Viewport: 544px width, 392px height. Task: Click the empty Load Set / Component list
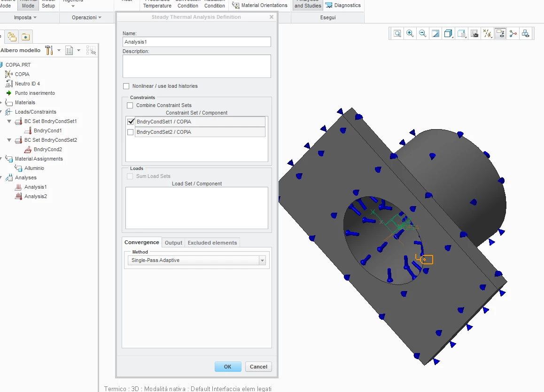point(197,208)
